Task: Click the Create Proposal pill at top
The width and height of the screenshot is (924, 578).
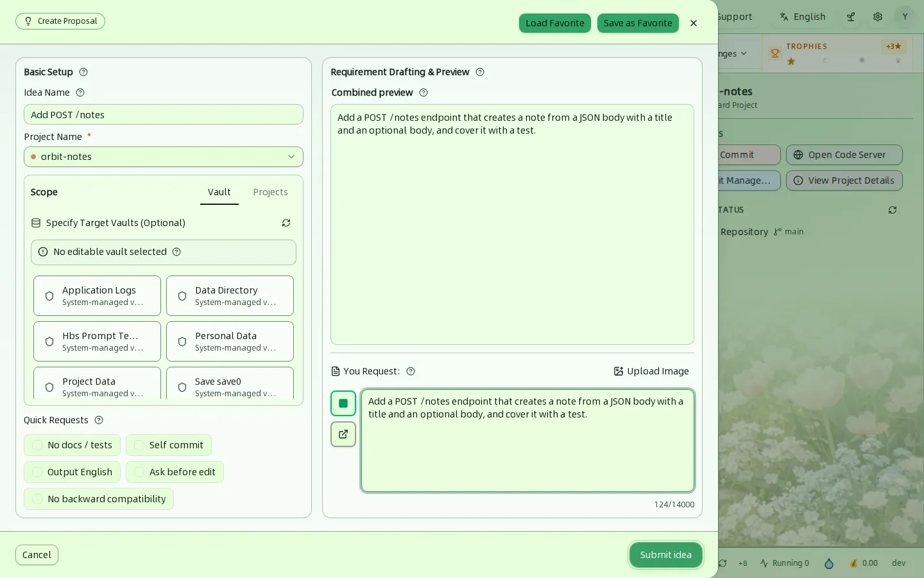Action: (60, 21)
